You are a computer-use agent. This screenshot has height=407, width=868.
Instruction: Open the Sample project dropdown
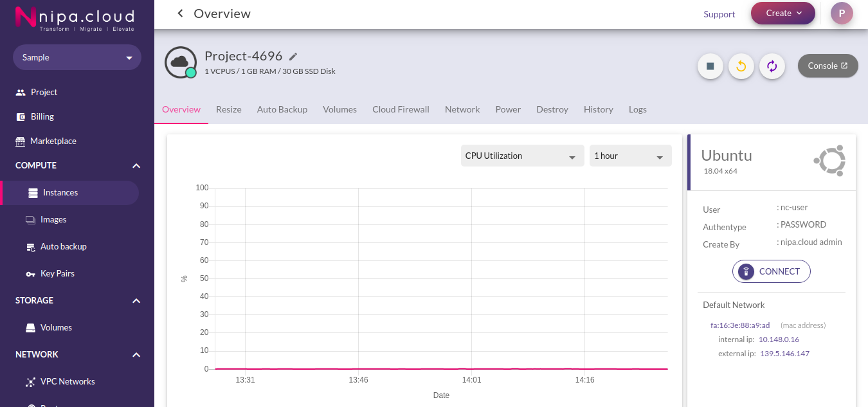[x=77, y=57]
